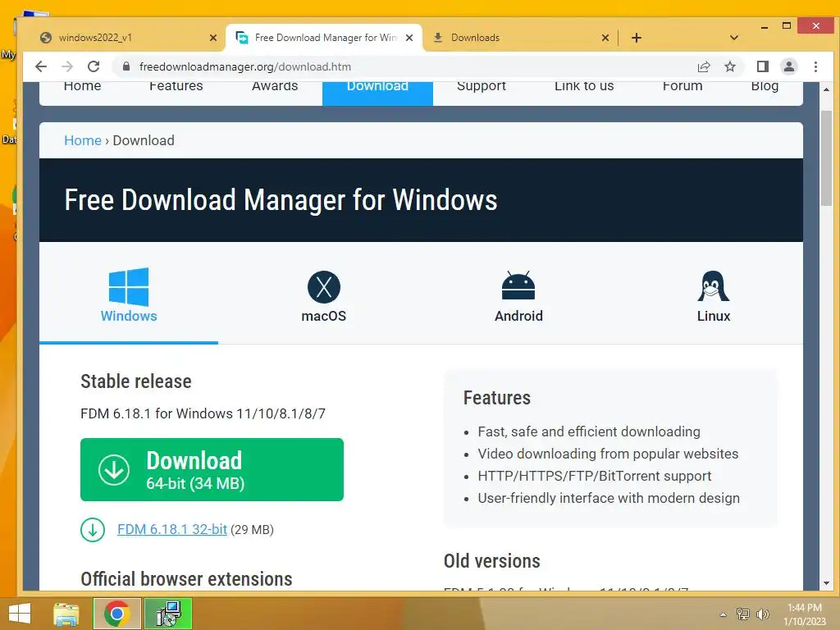Screen dimensions: 840x630
Task: Select the macOS platform icon
Action: coord(323,286)
